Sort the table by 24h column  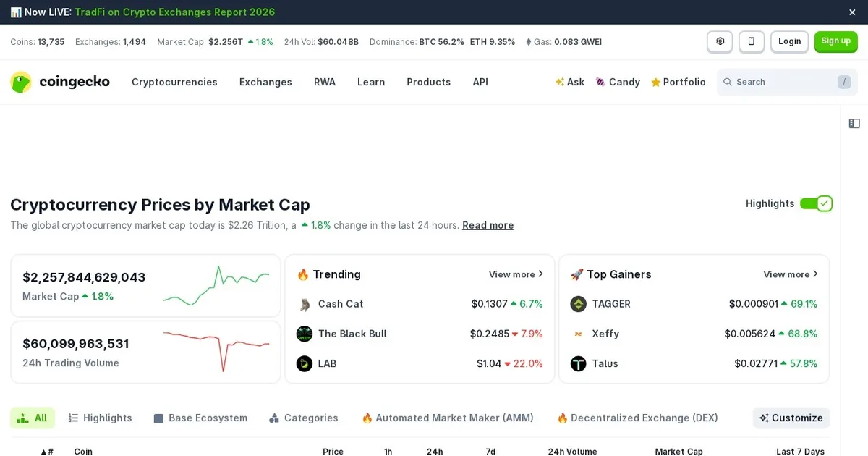(x=435, y=451)
